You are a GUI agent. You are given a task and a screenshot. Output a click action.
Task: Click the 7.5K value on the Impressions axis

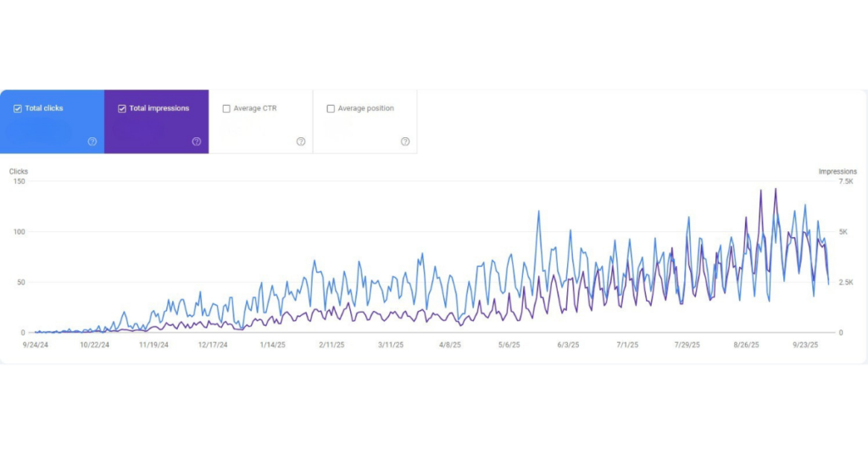tap(845, 181)
